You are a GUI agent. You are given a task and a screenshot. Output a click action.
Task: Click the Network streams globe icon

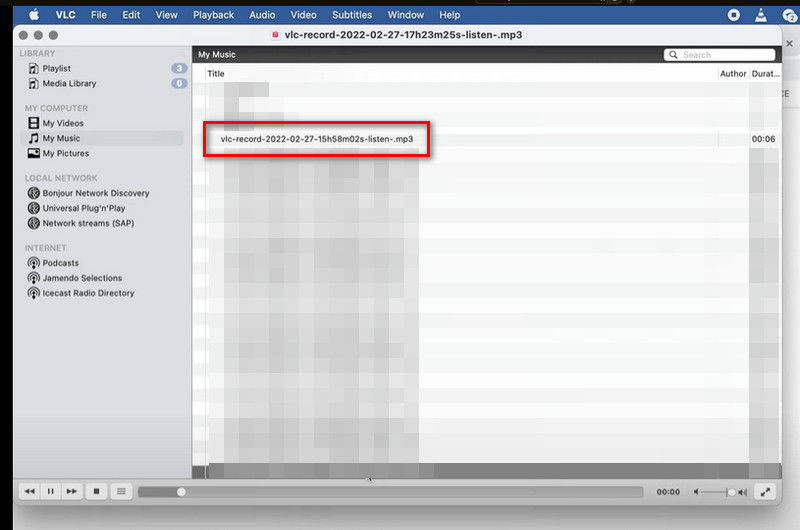(34, 223)
